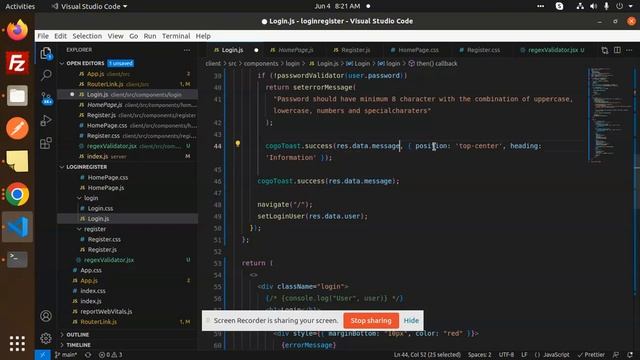Launch Firefox from the dock
The height and width of the screenshot is (360, 640).
pos(17,30)
